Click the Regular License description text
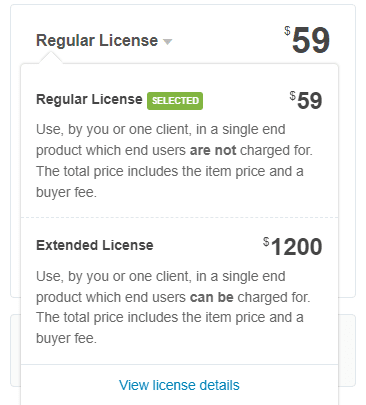 click(x=174, y=161)
